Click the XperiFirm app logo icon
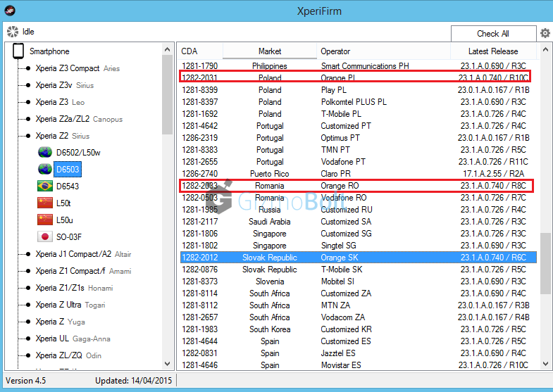Viewport: 553px width, 392px height. pos(10,11)
